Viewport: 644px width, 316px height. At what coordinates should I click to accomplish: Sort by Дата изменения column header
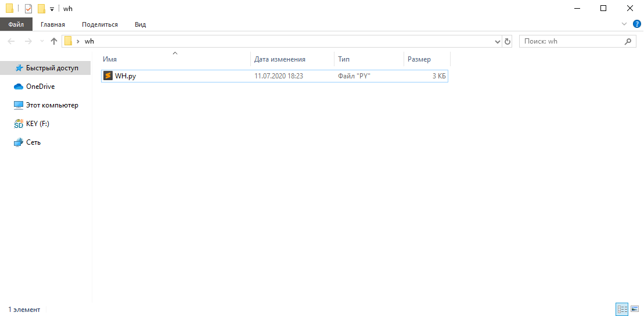click(292, 59)
